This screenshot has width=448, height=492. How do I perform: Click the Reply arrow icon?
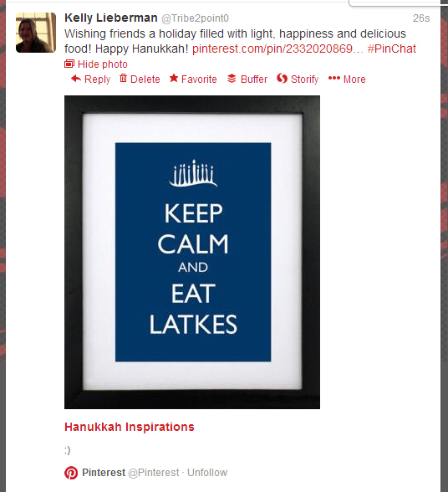tap(76, 79)
